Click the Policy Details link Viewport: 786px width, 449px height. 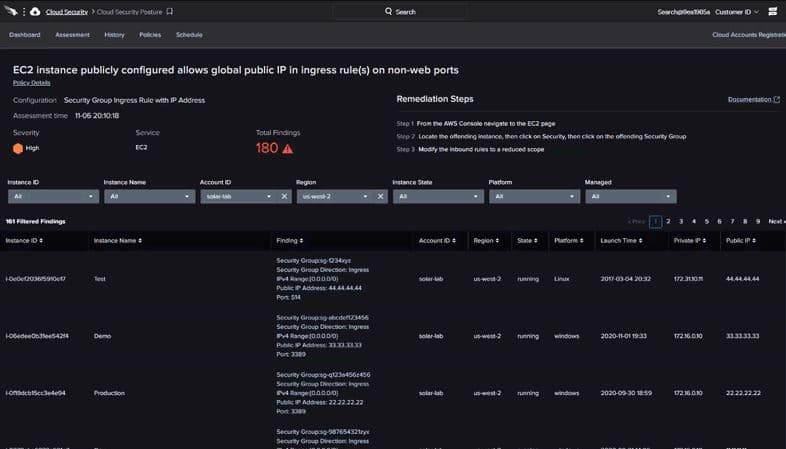click(32, 83)
